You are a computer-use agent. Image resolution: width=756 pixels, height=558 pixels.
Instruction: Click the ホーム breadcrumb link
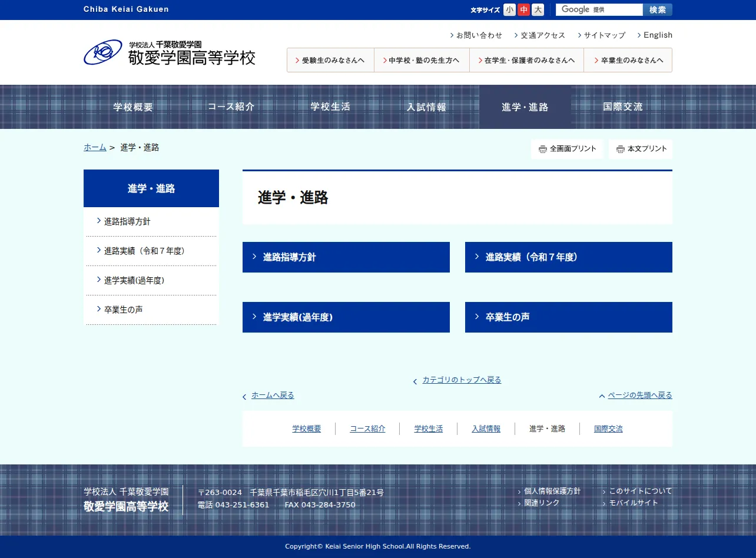coord(95,148)
